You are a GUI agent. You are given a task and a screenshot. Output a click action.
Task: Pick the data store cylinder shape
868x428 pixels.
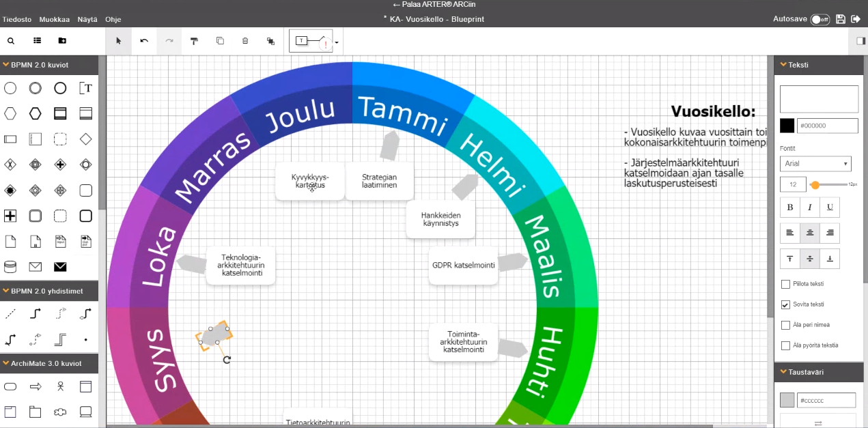[x=10, y=266]
